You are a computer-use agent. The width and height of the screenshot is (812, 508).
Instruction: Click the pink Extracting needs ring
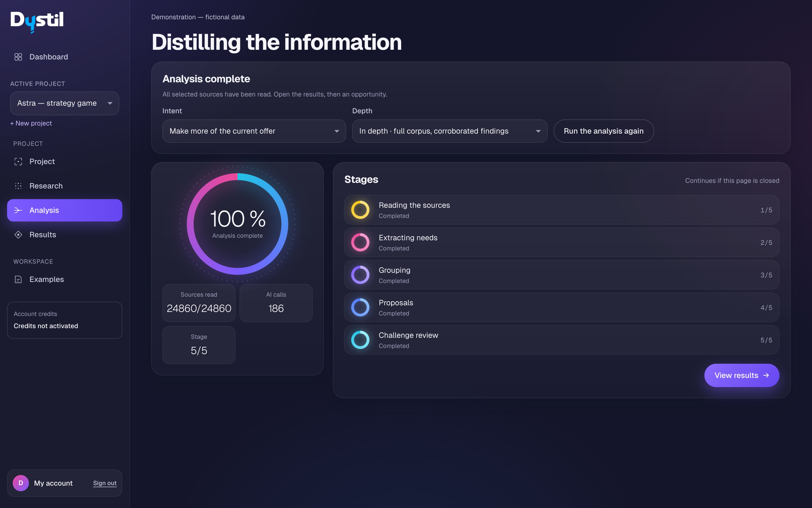[x=360, y=242]
